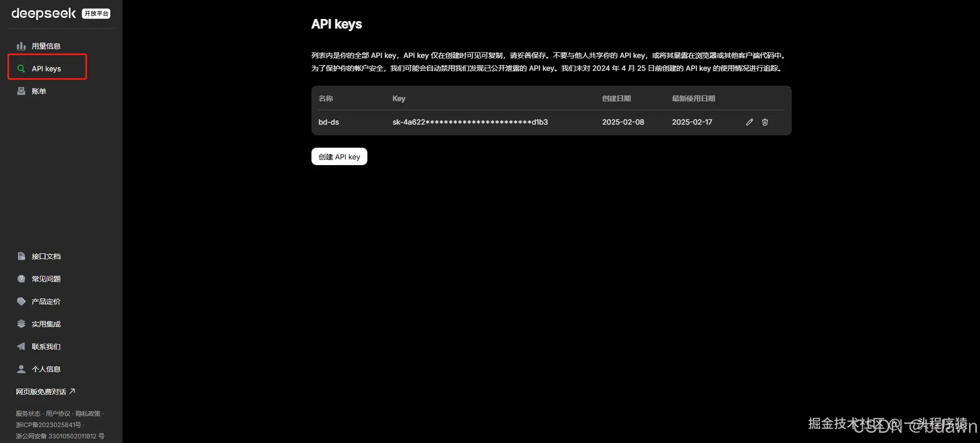Click the deepseek logo
The image size is (980, 443).
(44, 13)
